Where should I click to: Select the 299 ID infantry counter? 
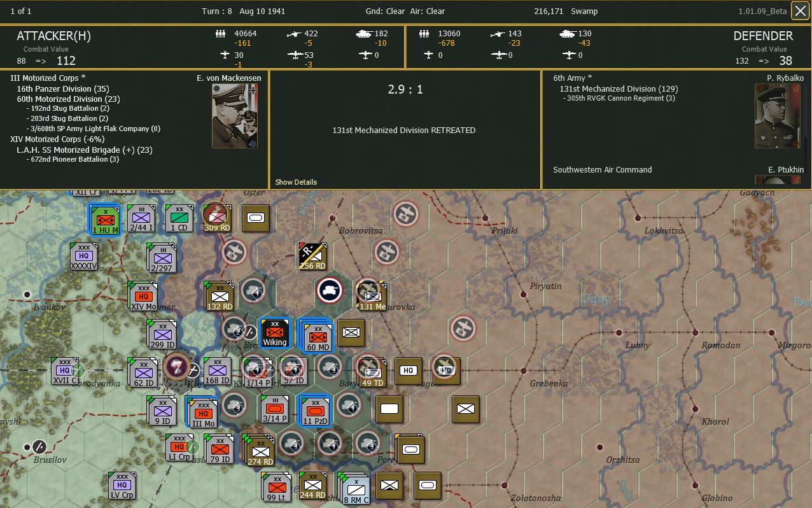coord(162,335)
